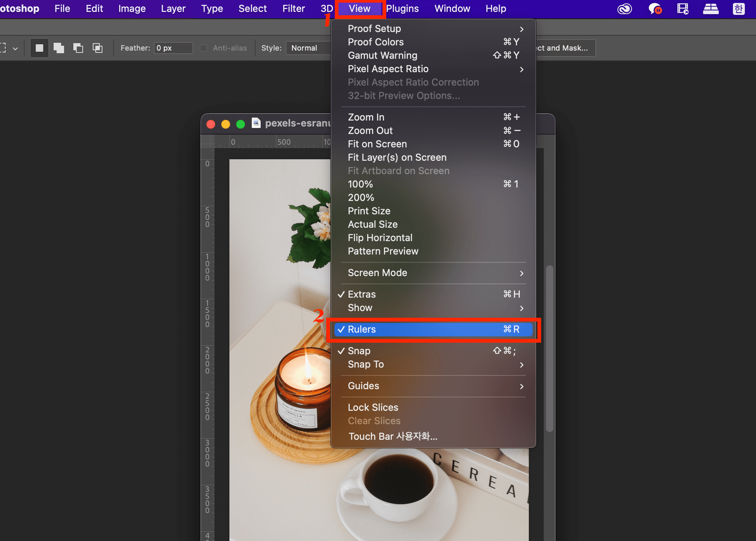Screen dimensions: 756x541
Task: Click the Korean input source icon
Action: pyautogui.click(x=738, y=9)
